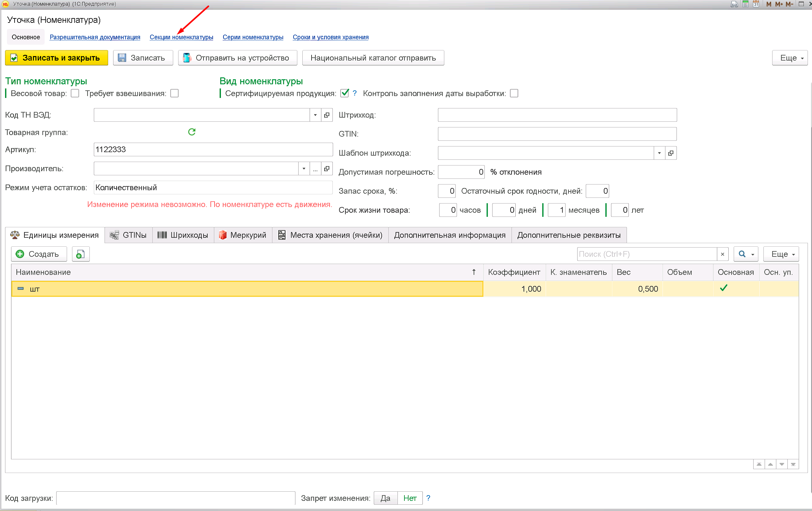Open the calendar icon in title bar

click(x=756, y=4)
